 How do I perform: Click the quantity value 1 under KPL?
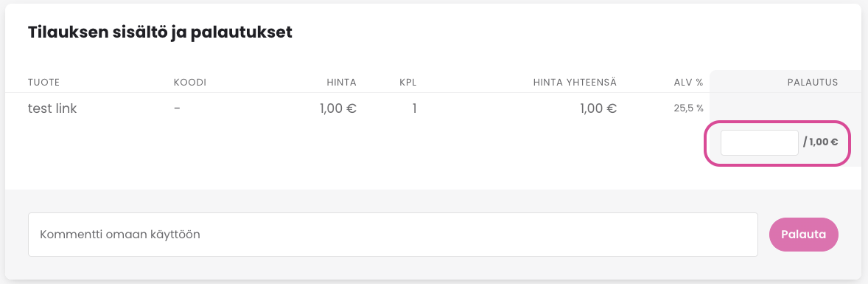[414, 108]
